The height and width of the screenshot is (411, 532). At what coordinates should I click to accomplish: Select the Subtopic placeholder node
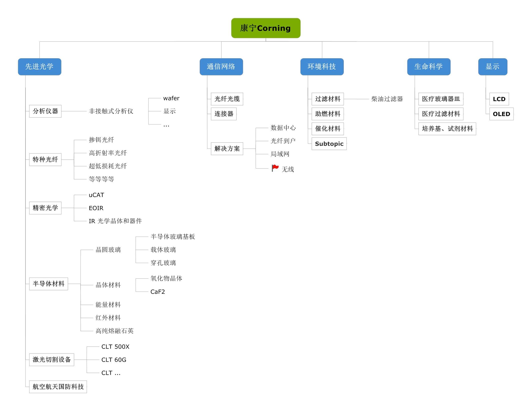[x=329, y=144]
